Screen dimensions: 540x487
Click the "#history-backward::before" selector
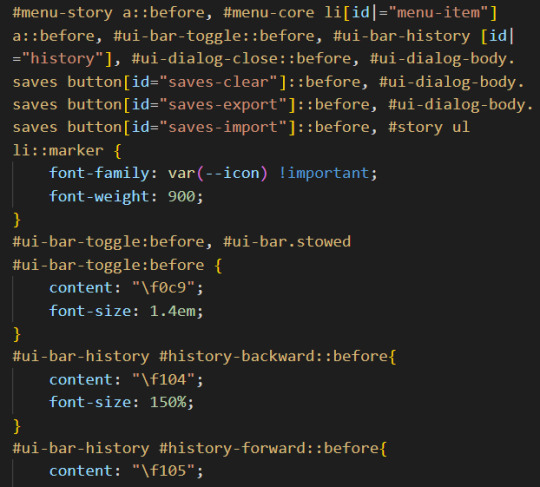pos(273,356)
